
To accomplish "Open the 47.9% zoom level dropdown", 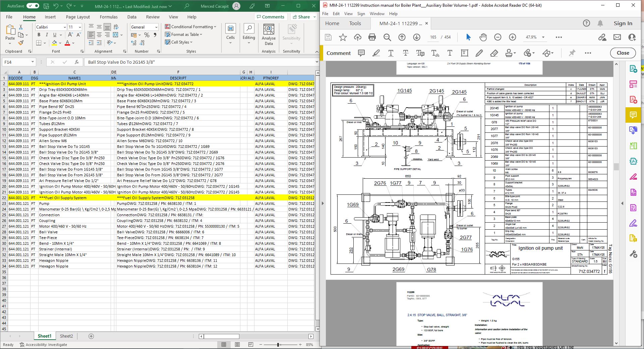I will (x=543, y=37).
